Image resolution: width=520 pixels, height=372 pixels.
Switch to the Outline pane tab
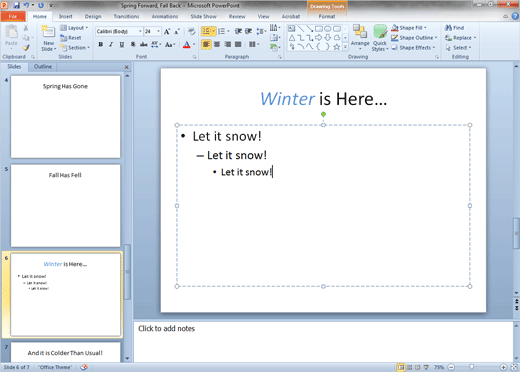point(43,67)
